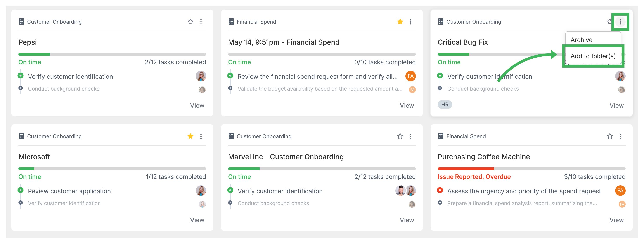Image resolution: width=644 pixels, height=244 pixels.
Task: Star the Marvel Inc card
Action: point(400,136)
